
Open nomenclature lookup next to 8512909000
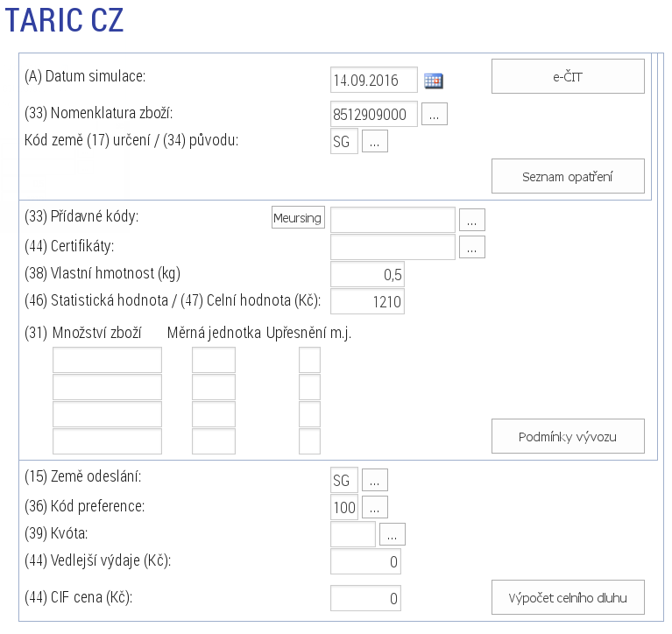(x=435, y=114)
